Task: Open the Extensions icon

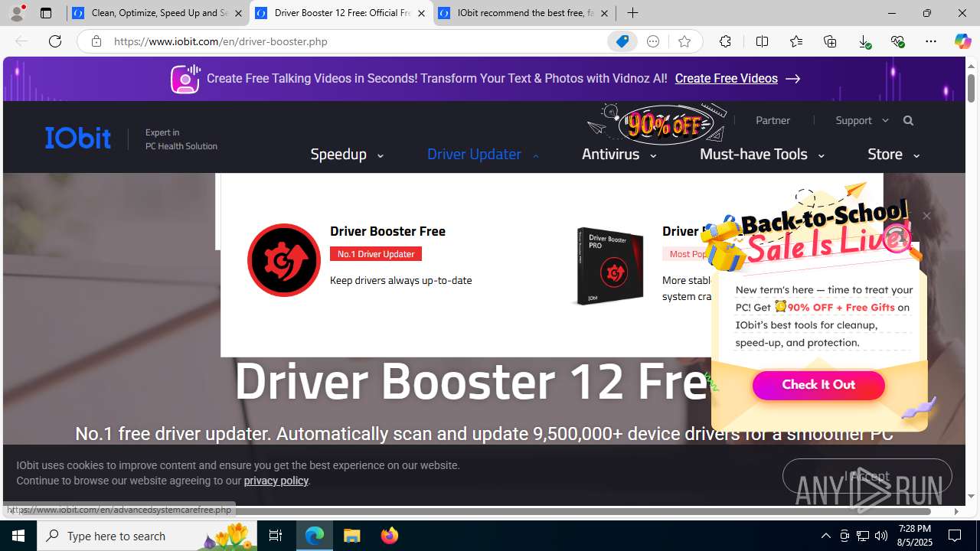Action: [x=725, y=41]
